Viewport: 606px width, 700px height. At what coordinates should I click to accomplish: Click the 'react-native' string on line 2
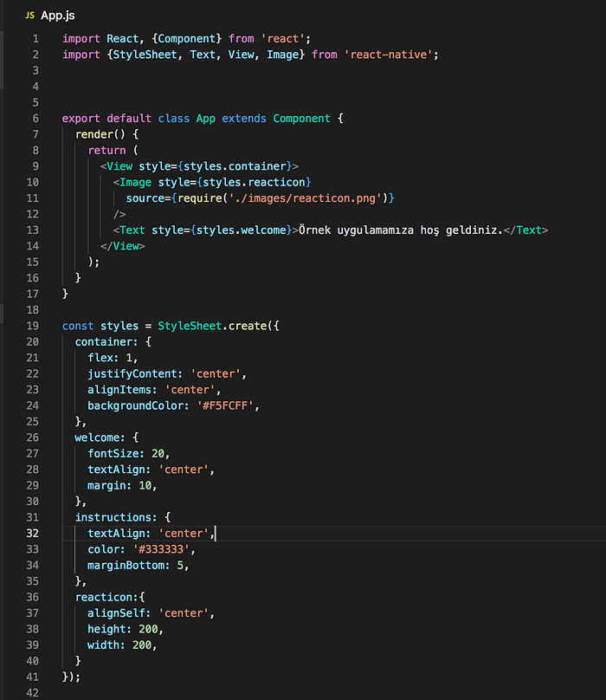pyautogui.click(x=388, y=55)
